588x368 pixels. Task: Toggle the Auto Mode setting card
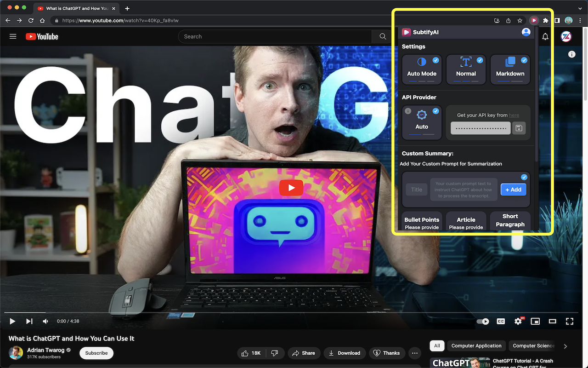click(422, 69)
